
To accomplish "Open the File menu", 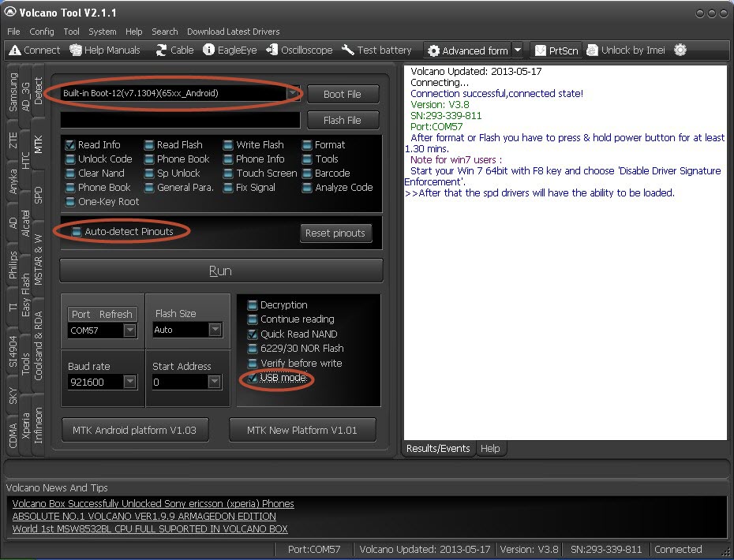I will click(13, 32).
